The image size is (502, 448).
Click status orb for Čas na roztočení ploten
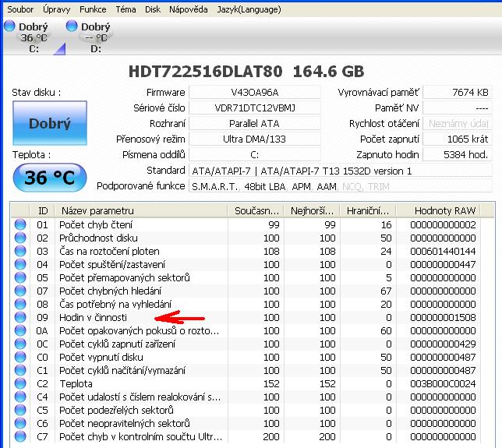pos(20,252)
